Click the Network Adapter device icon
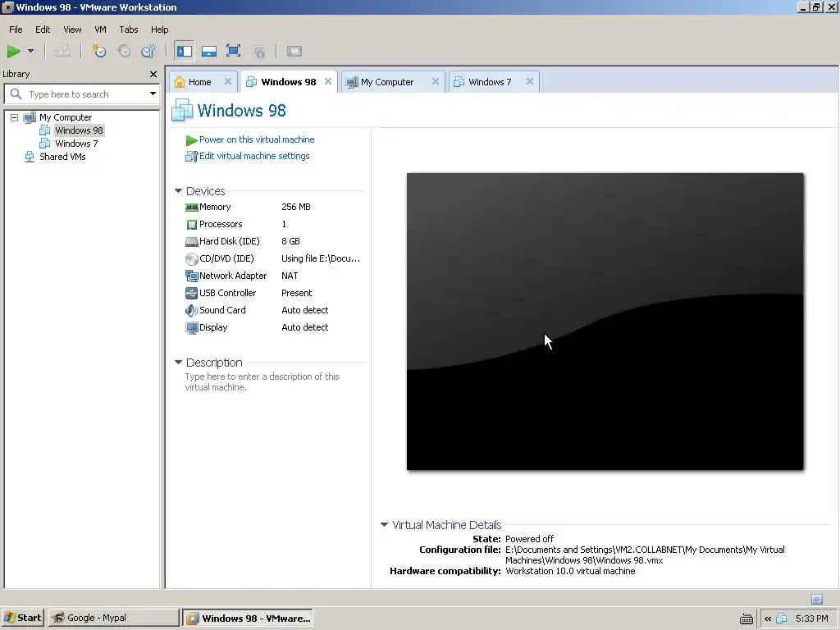 tap(191, 276)
